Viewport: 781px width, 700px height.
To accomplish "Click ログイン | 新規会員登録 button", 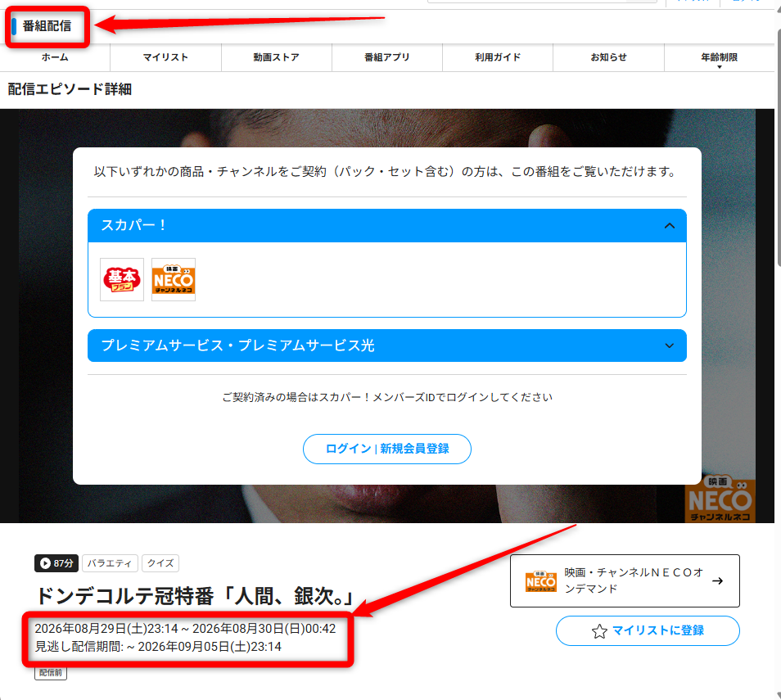I will (387, 449).
